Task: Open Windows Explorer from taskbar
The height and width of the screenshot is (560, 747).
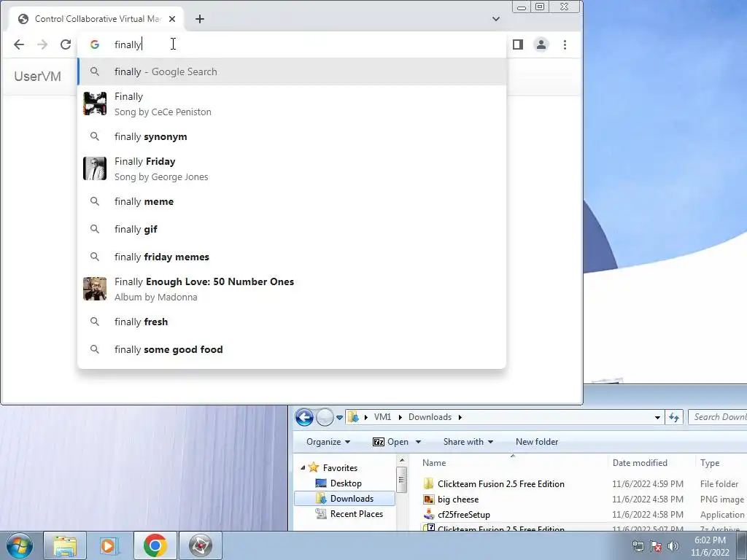Action: coord(65,545)
